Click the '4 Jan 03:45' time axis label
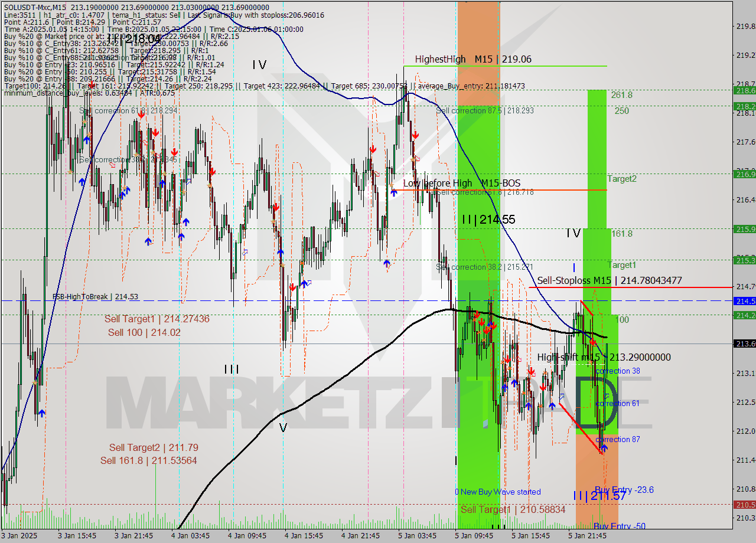This screenshot has width=756, height=543. pyautogui.click(x=190, y=535)
